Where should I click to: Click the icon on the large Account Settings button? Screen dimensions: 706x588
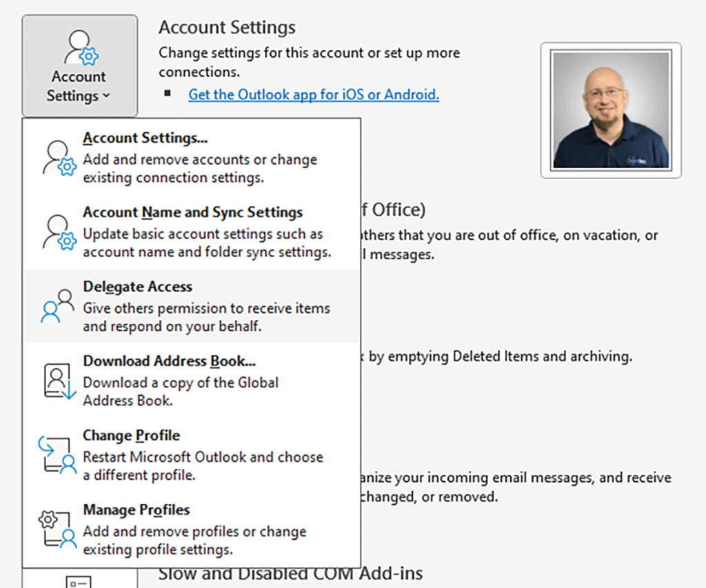point(81,48)
